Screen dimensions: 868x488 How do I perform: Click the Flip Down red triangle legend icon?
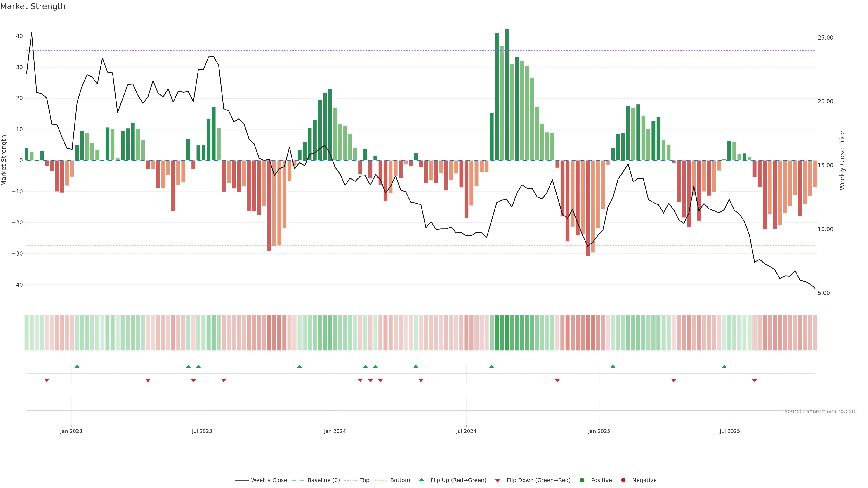click(498, 480)
